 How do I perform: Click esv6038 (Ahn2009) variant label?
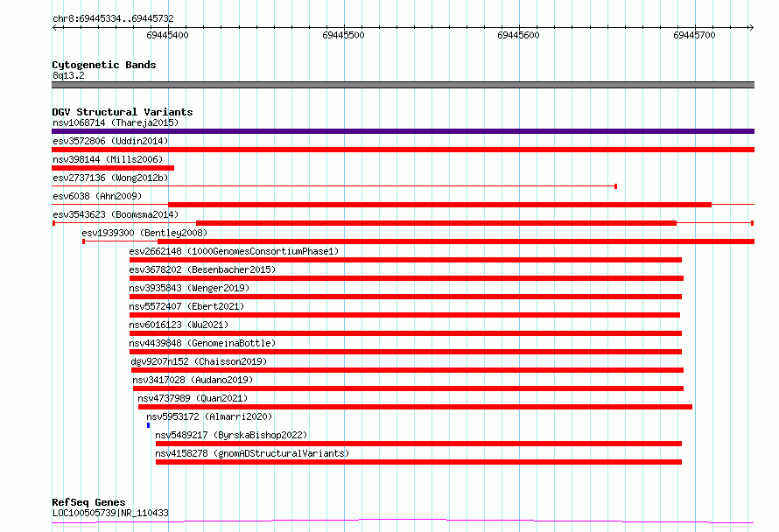coord(97,196)
